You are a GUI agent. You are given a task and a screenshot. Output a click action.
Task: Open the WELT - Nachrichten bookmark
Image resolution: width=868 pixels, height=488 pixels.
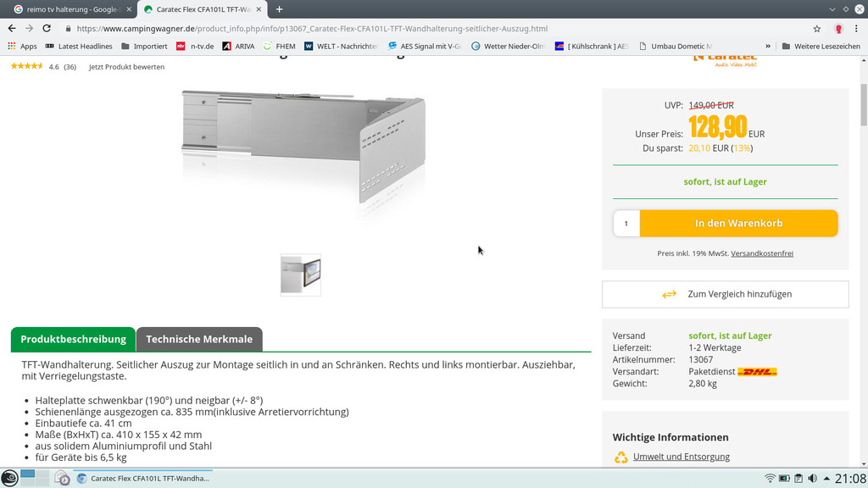[341, 46]
